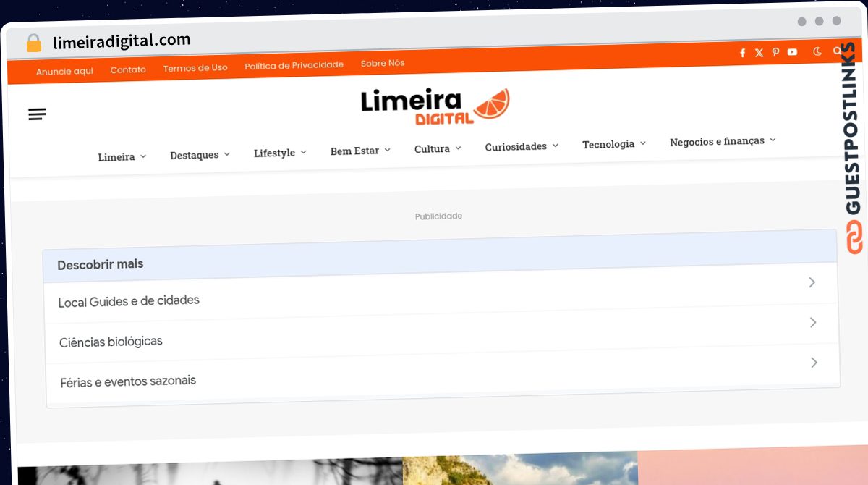
Task: Select Ciências biológicas suggestion
Action: [x=441, y=334]
